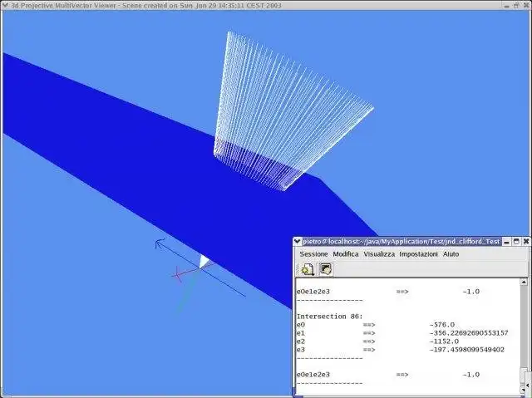Click the top e0e1e2e3 label
This screenshot has width=532, height=398.
(313, 292)
